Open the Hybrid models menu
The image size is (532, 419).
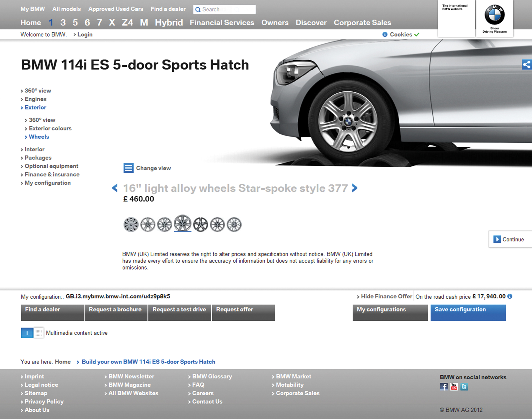tap(169, 23)
